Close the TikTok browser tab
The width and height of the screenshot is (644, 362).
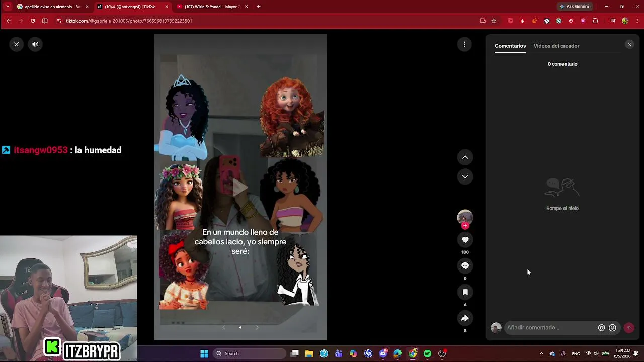(x=167, y=7)
